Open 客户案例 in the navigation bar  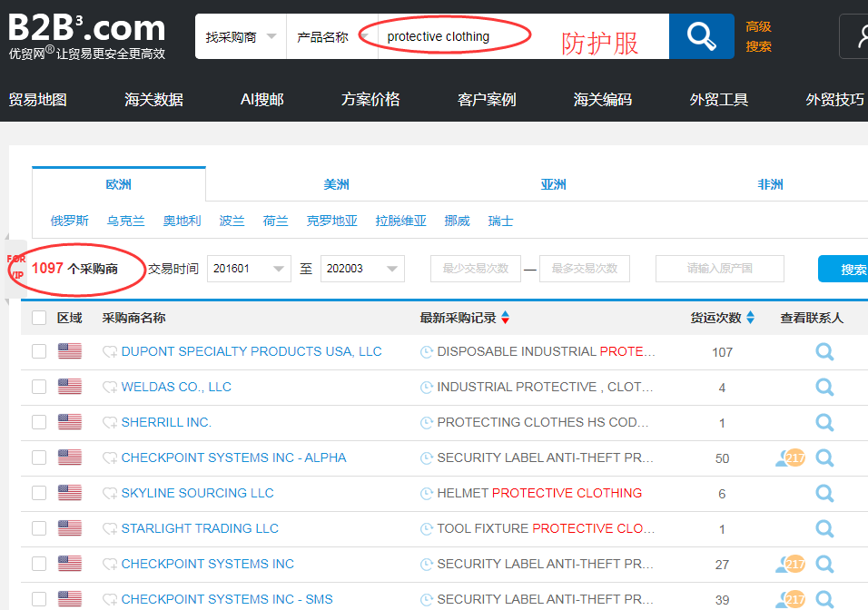(x=487, y=100)
